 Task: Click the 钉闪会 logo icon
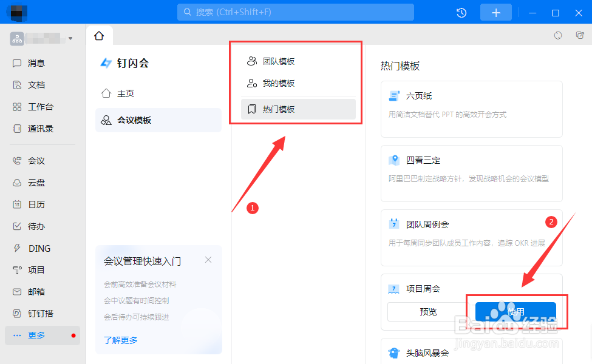coord(106,63)
